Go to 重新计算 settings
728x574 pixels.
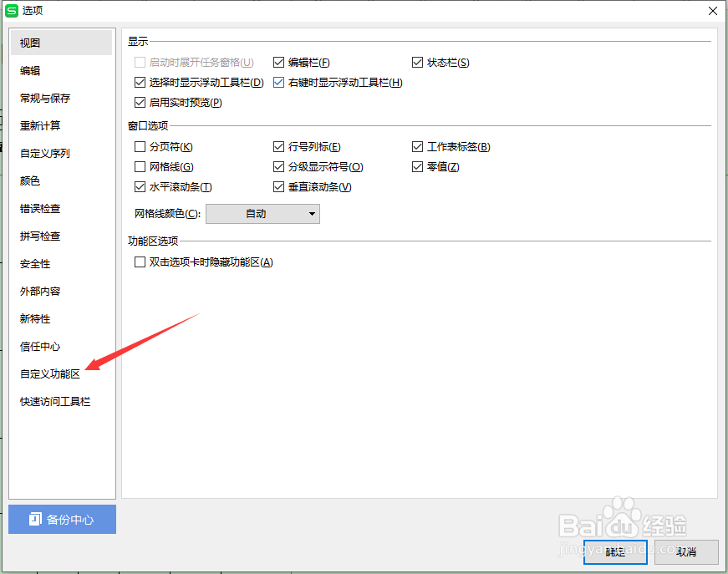click(x=40, y=126)
